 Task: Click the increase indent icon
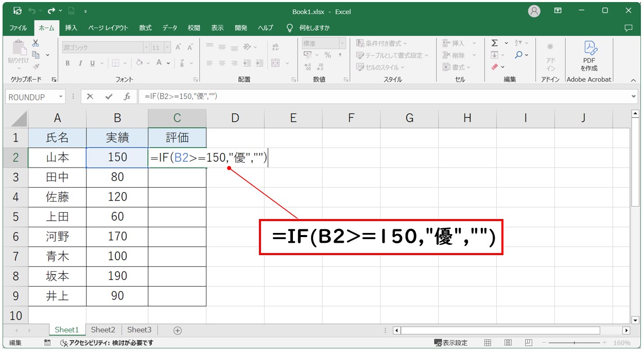pyautogui.click(x=259, y=63)
